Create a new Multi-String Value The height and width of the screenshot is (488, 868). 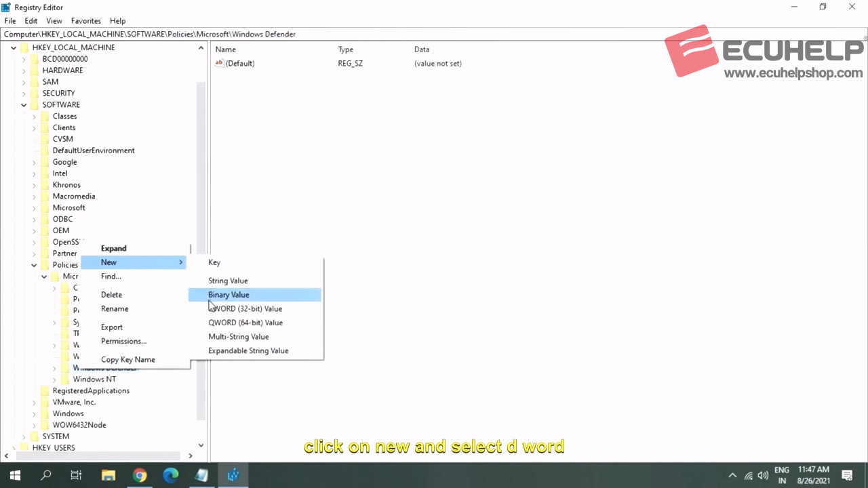click(255, 337)
